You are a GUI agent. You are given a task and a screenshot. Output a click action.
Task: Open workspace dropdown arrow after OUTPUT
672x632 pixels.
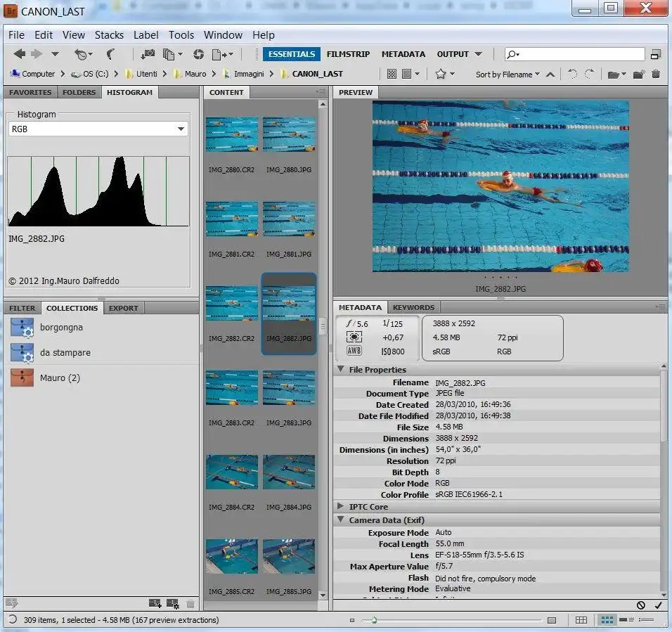[x=478, y=54]
